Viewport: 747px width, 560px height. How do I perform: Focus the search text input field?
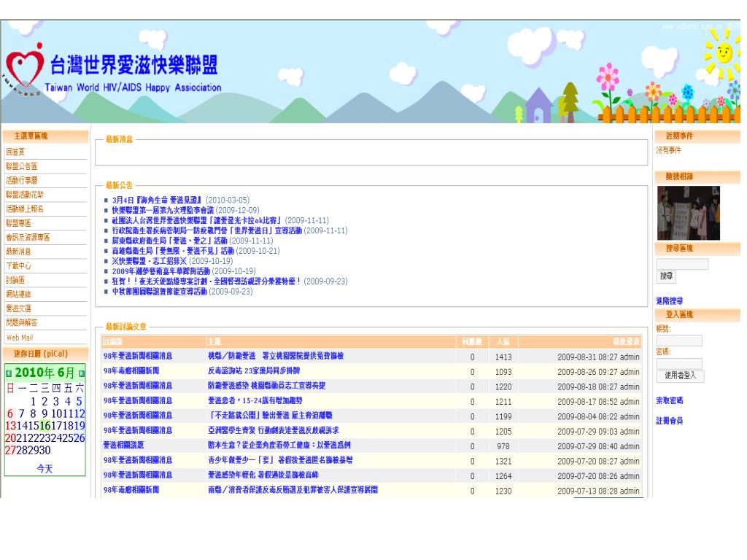(682, 264)
